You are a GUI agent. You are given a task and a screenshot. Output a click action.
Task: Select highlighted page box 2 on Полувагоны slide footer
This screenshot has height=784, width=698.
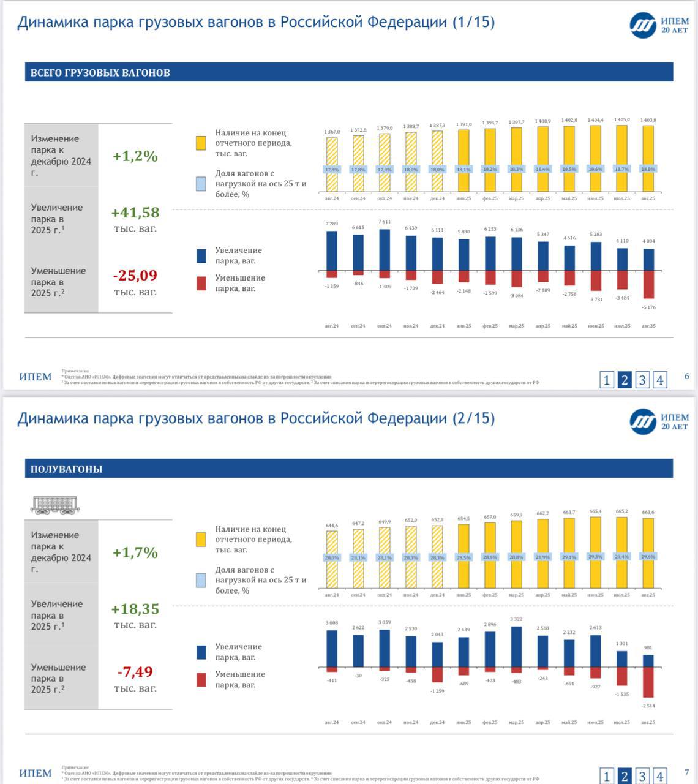coord(625,776)
